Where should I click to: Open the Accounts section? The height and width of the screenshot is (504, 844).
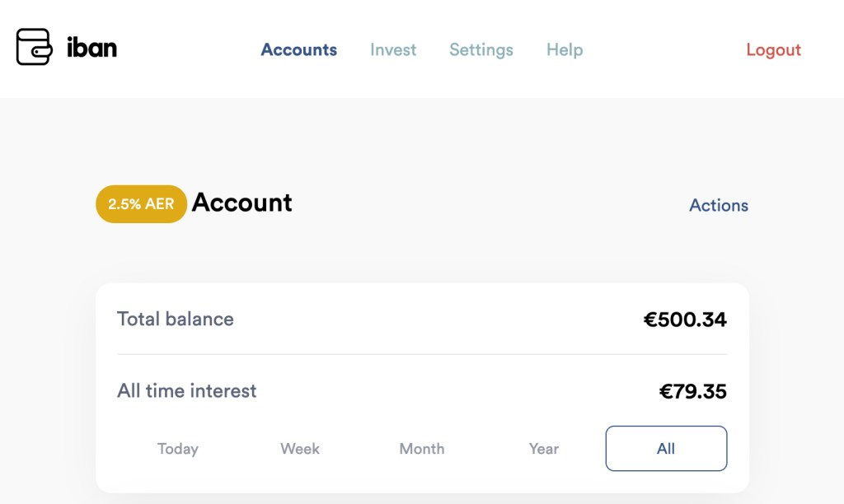coord(298,49)
